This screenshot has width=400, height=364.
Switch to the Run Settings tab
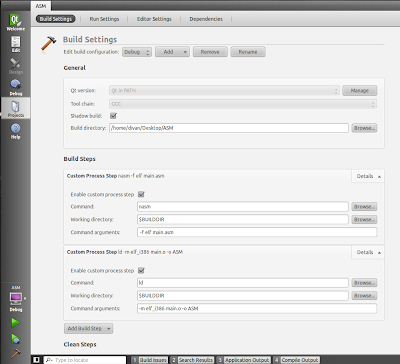pos(104,19)
